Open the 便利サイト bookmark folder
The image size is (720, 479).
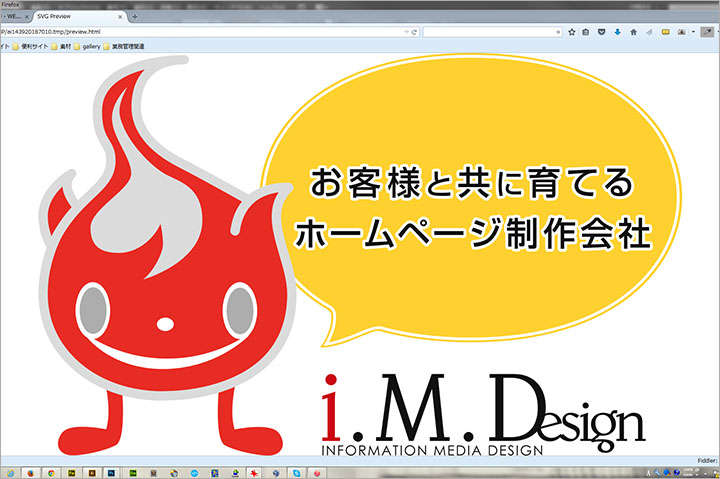[x=30, y=46]
